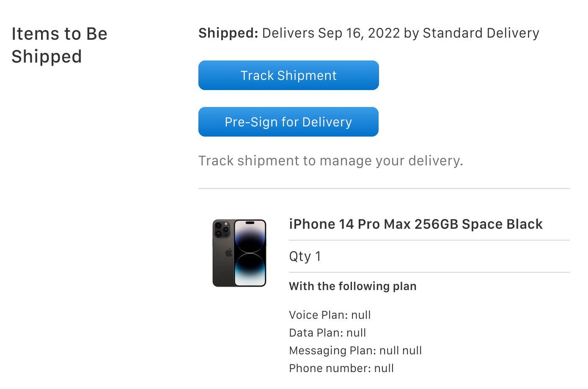Click the bold Shipped: status label
This screenshot has height=389, width=588.
pyautogui.click(x=228, y=33)
